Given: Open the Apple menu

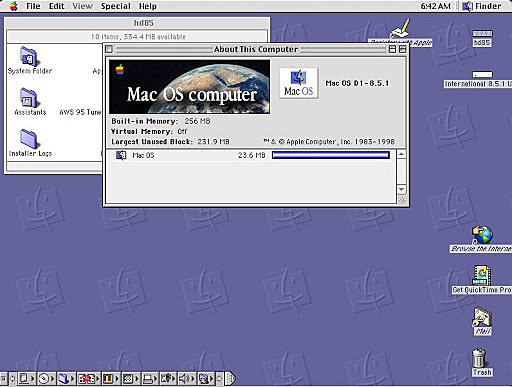Looking at the screenshot, I should tap(13, 6).
